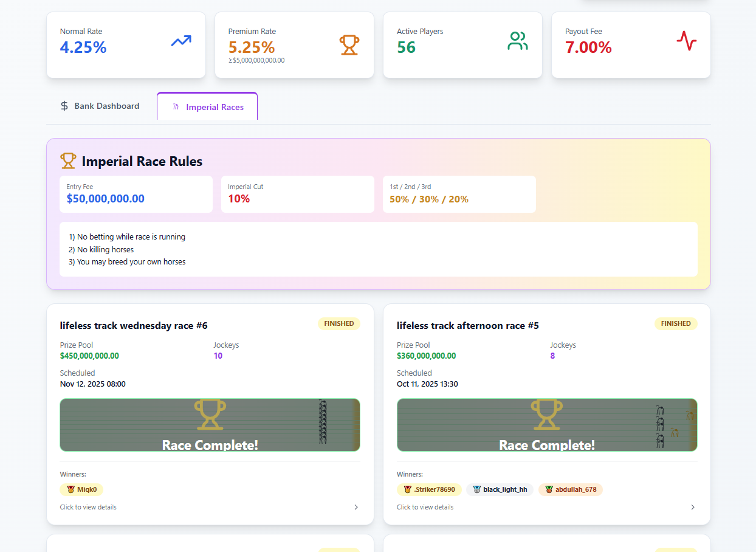The height and width of the screenshot is (552, 756).
Task: Click trophy in wednesday race #6 track
Action: tap(210, 415)
